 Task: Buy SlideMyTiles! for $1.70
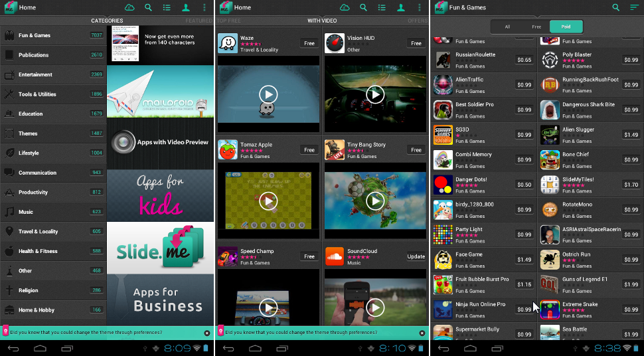[x=631, y=185]
